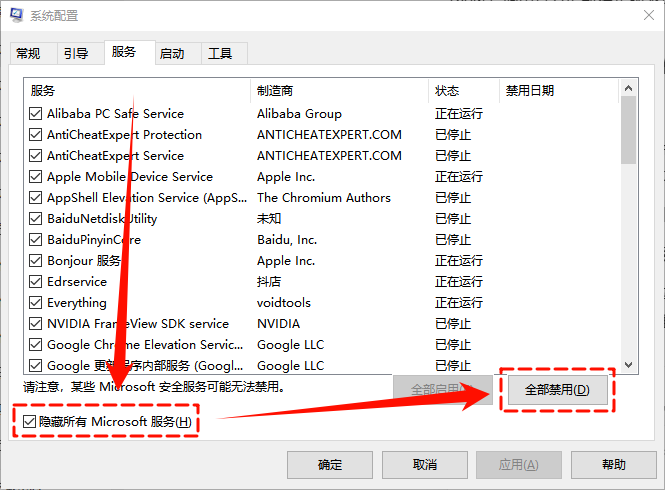Viewport: 665px width, 490px height.
Task: Uncheck Bonjour 服务 checkbox
Action: [36, 260]
